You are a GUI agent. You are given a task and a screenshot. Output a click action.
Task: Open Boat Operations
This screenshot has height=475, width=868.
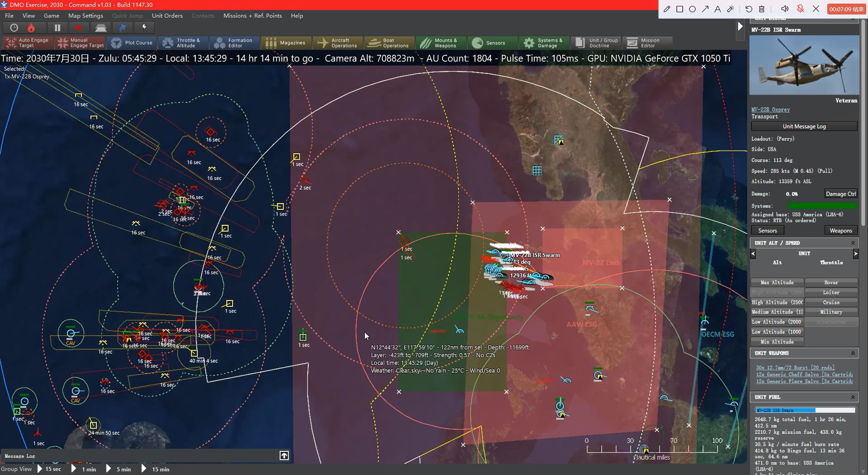tap(390, 43)
